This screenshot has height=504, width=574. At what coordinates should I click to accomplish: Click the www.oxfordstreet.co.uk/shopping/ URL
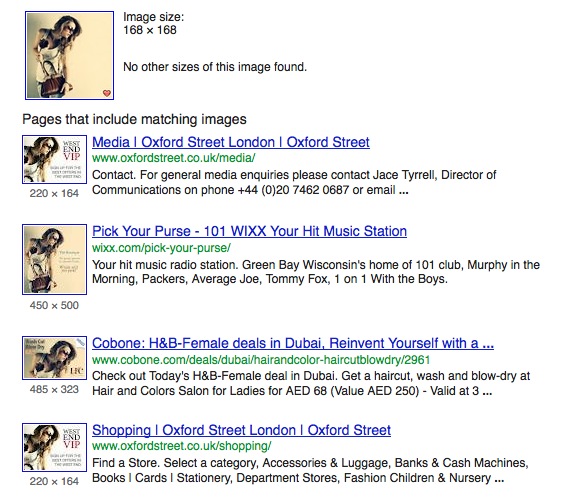pyautogui.click(x=182, y=446)
